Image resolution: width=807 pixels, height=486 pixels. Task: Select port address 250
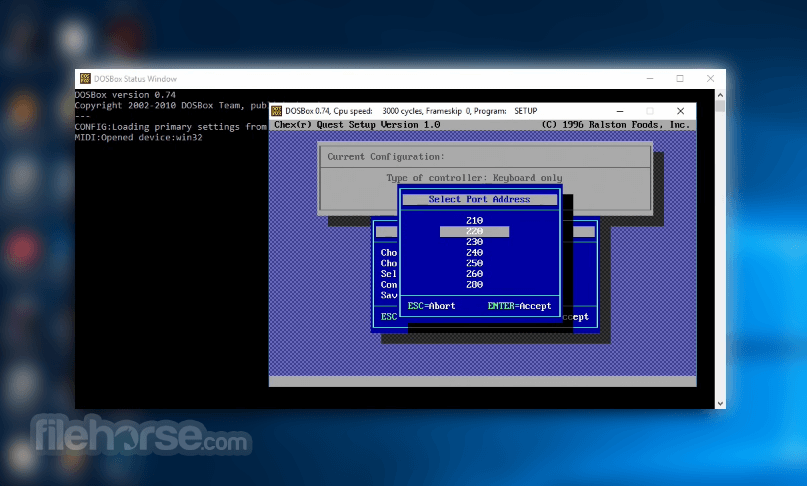pos(474,263)
